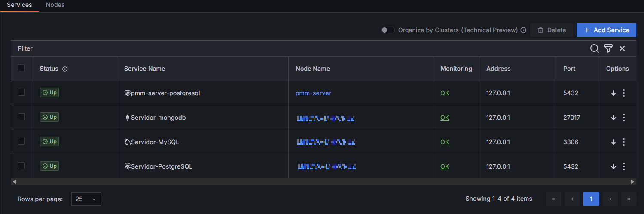644x214 pixels.
Task: Expand Servidor-PostgreSQL row details arrow
Action: pos(613,166)
